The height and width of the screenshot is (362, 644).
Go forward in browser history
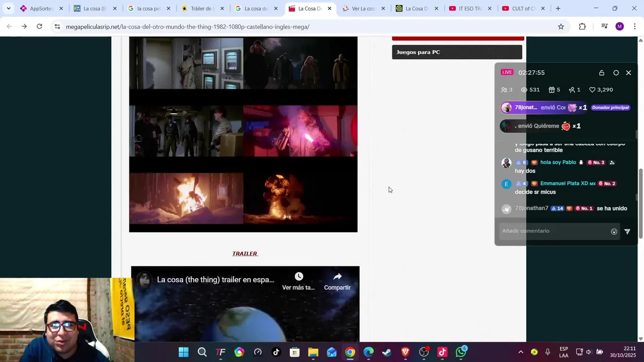click(24, 27)
